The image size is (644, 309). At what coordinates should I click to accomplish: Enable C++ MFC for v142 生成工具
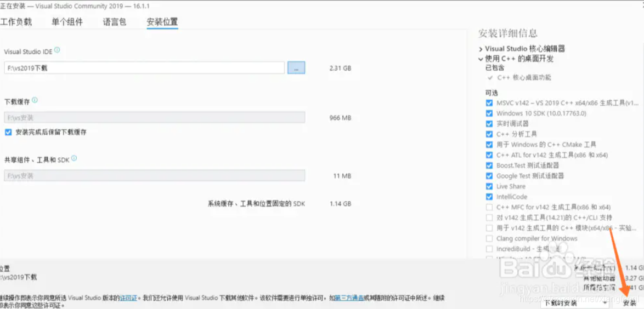489,207
